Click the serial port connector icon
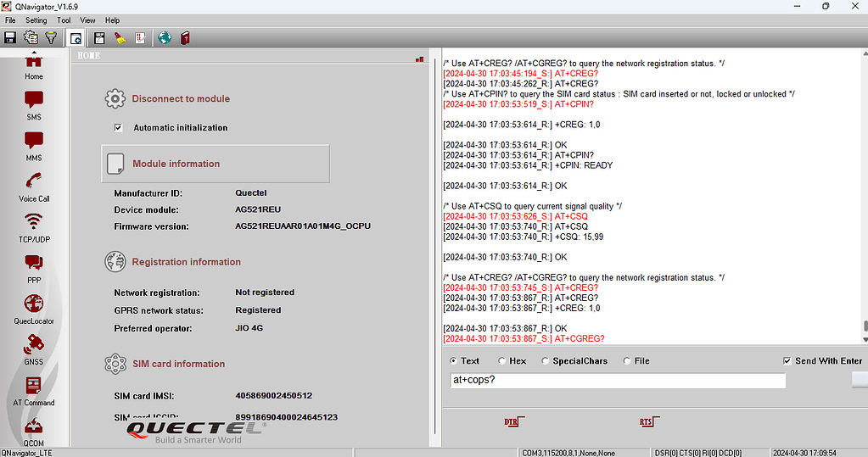868x457 pixels. (x=51, y=37)
